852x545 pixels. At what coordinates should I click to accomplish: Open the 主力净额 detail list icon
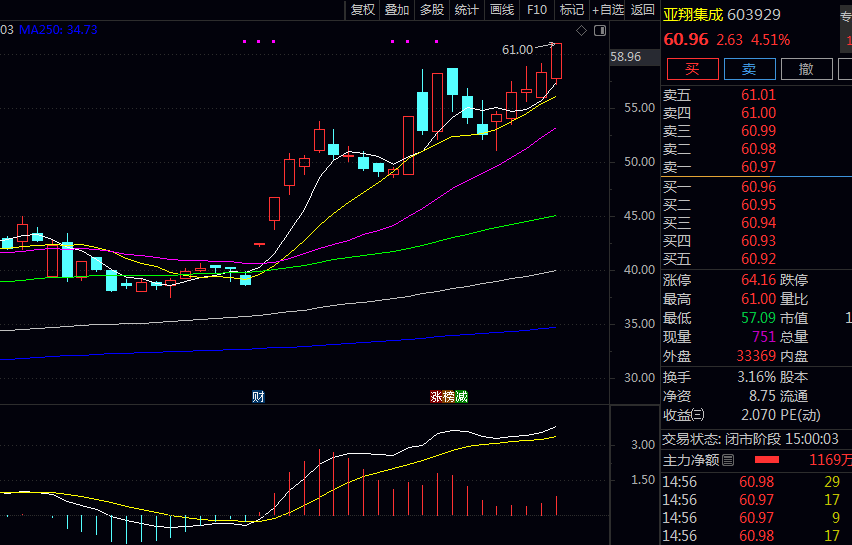[727, 460]
